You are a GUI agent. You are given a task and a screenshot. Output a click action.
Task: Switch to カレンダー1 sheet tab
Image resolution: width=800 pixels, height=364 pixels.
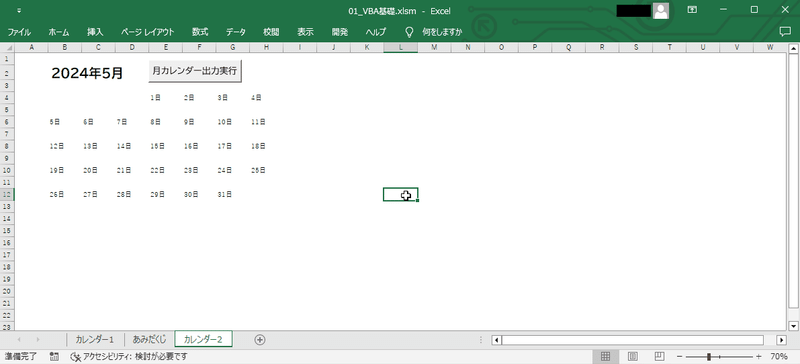coord(95,339)
